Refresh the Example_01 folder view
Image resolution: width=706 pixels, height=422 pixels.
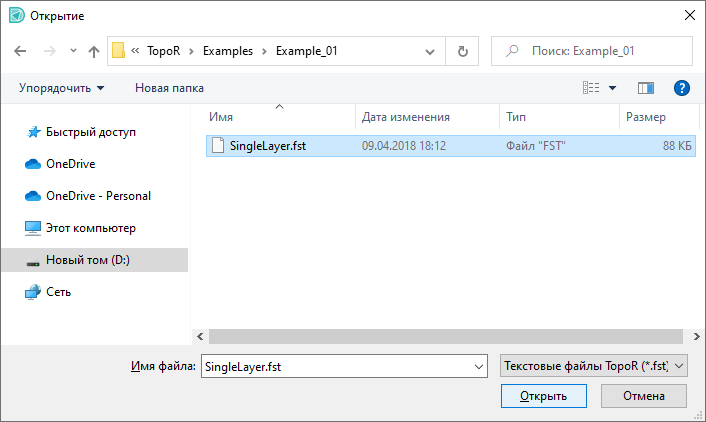pos(462,51)
